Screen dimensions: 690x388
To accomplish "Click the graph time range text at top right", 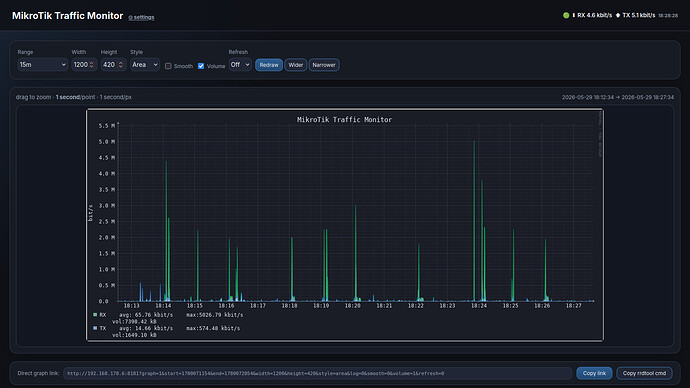I will click(617, 97).
